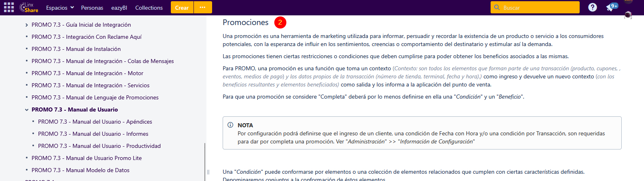644x181 pixels.
Task: Open the more options ellipsis beside Crear
Action: pos(203,7)
